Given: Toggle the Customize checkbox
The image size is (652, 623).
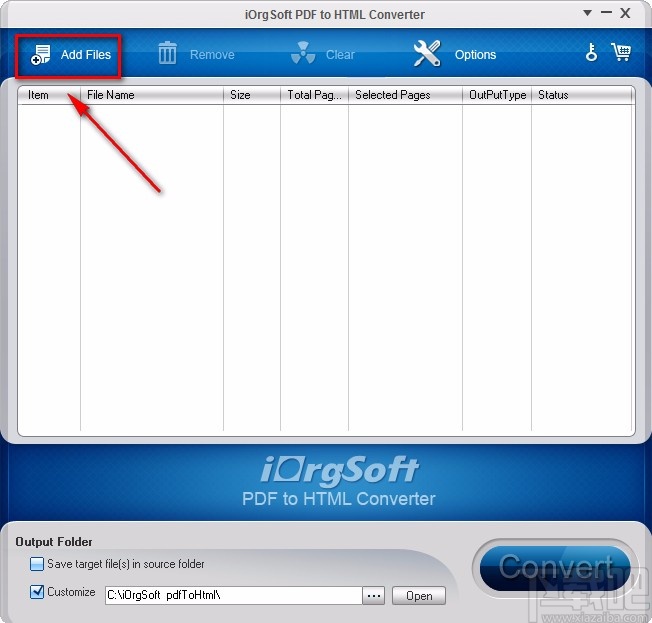Looking at the screenshot, I should pos(37,592).
